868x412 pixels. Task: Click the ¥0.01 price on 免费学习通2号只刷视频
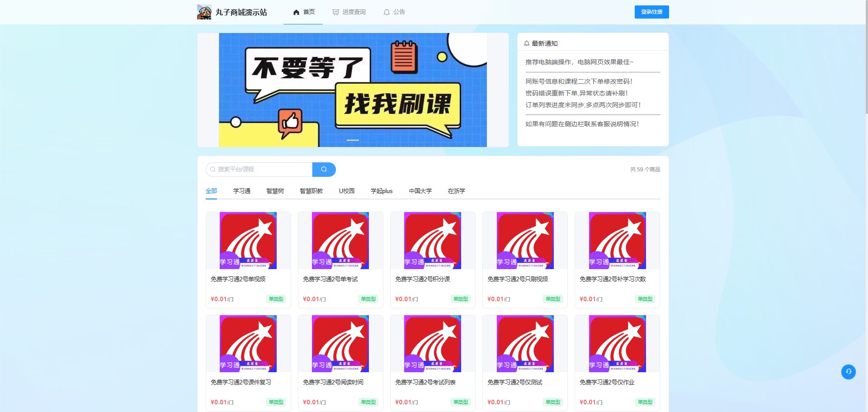[x=495, y=299]
